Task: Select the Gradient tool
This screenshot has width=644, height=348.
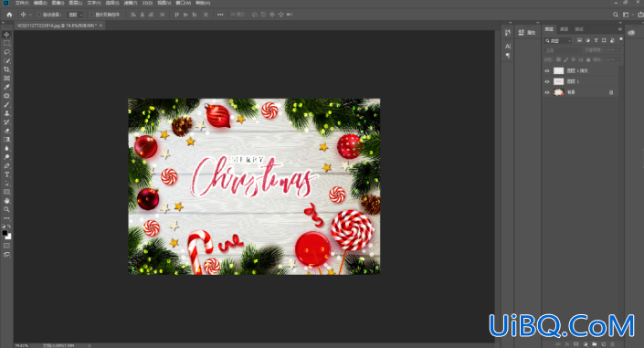Action: coord(6,140)
